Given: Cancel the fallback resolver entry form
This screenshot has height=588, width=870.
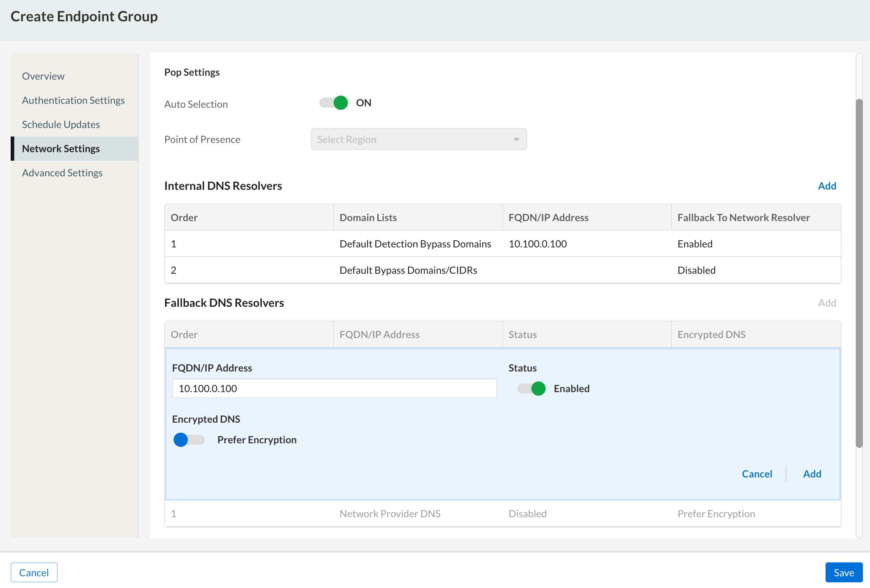Looking at the screenshot, I should (757, 474).
